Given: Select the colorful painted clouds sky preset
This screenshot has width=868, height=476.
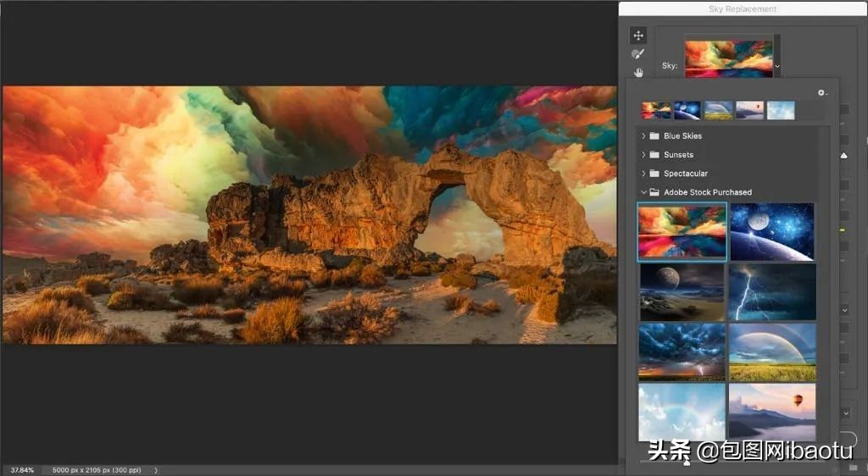Looking at the screenshot, I should 682,231.
